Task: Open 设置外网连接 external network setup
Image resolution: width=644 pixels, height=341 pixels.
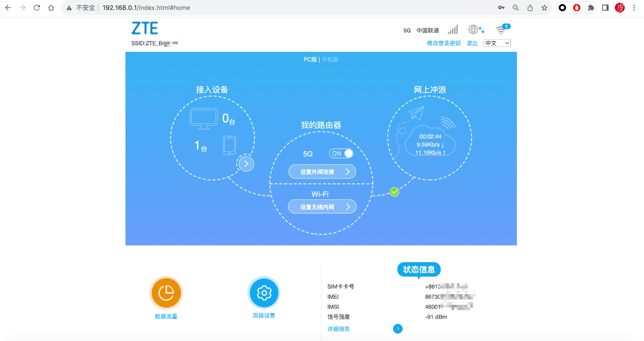Action: (x=322, y=171)
